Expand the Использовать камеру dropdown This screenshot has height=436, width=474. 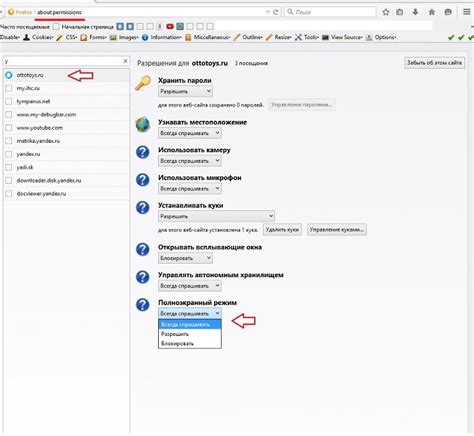(190, 161)
